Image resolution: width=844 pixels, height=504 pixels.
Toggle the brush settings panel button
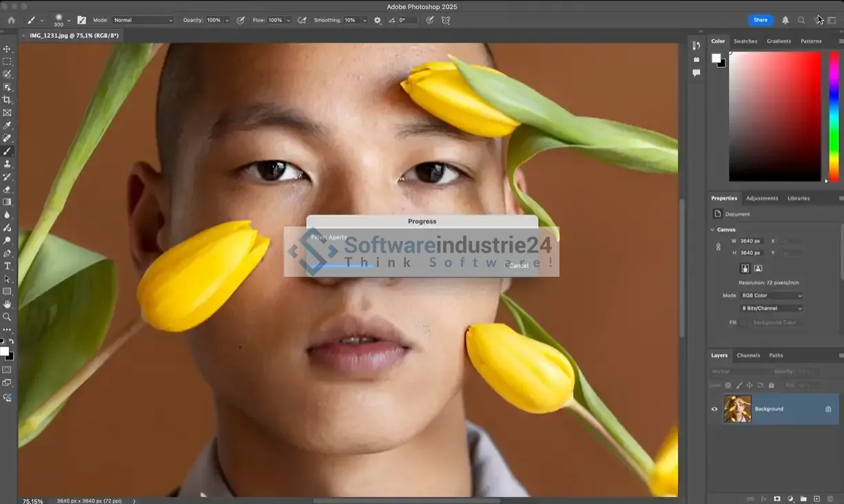[x=82, y=21]
